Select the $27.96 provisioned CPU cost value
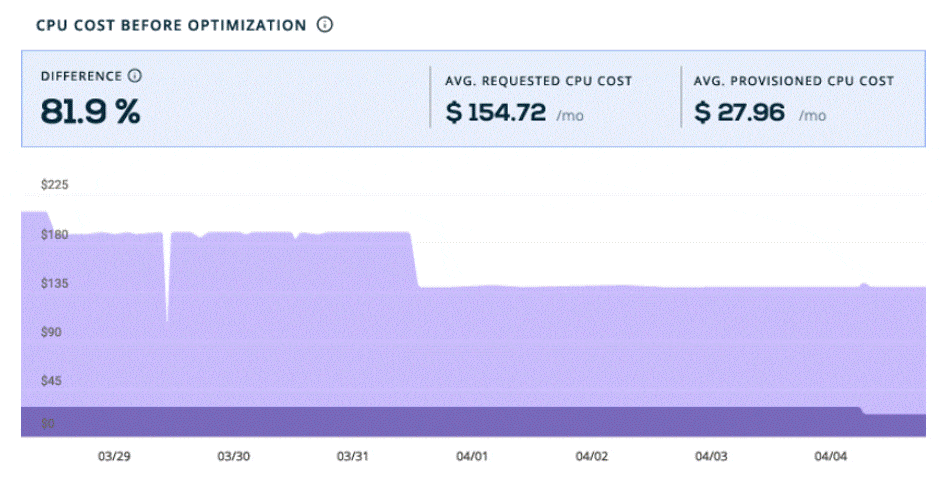The image size is (947, 480). tap(740, 113)
